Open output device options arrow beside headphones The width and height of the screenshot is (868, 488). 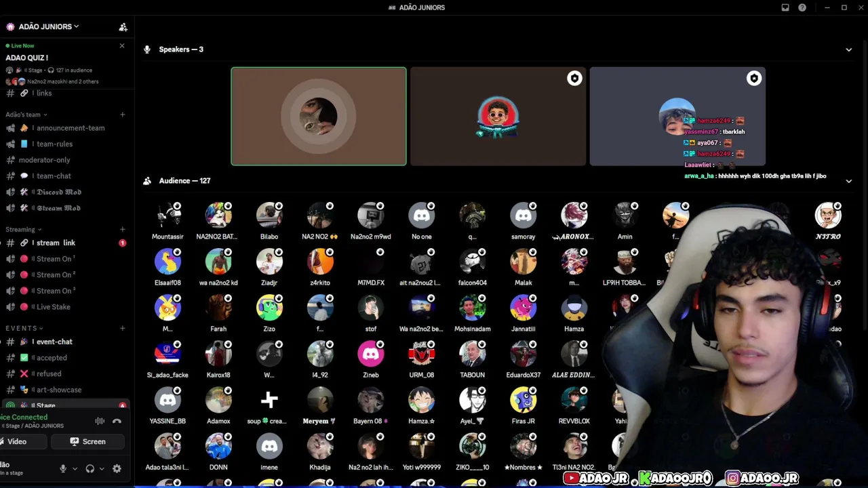pos(102,468)
